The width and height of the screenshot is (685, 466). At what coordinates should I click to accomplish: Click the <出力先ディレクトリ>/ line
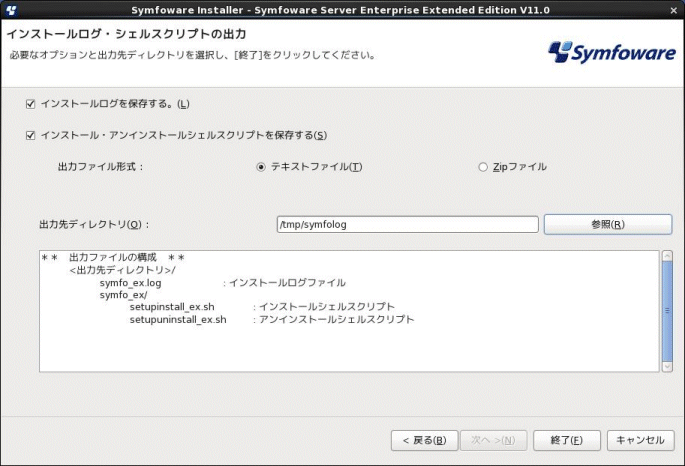point(122,270)
